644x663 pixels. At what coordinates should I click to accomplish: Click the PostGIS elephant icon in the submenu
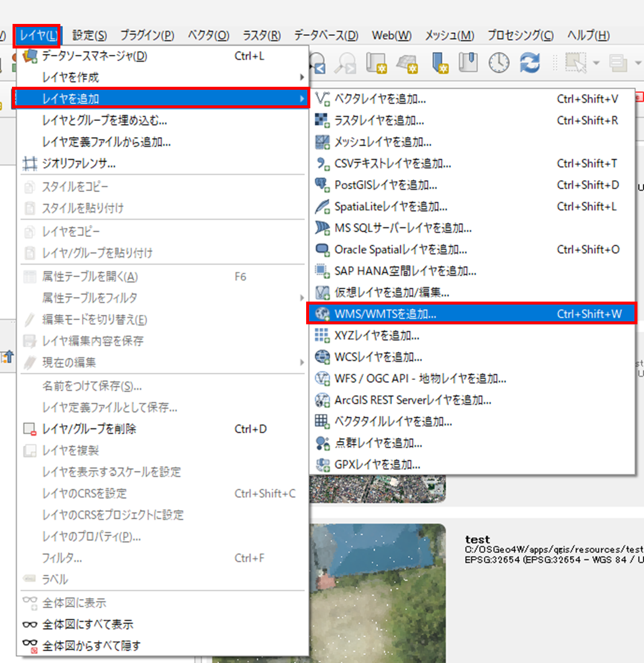pyautogui.click(x=322, y=185)
